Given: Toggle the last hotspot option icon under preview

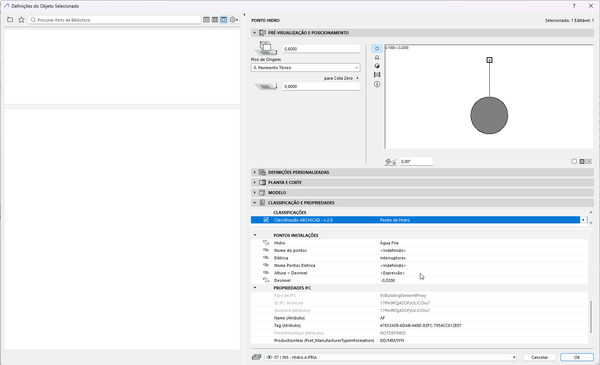Looking at the screenshot, I should (x=589, y=161).
